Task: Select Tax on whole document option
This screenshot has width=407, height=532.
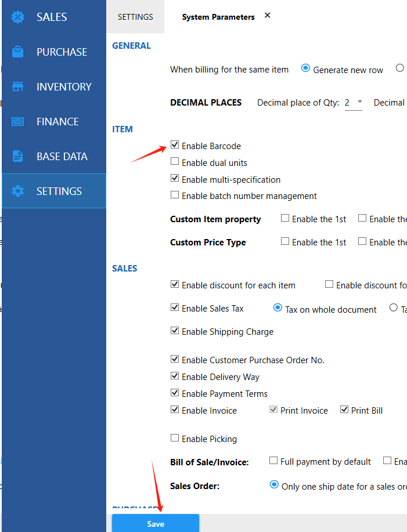Action: click(278, 308)
